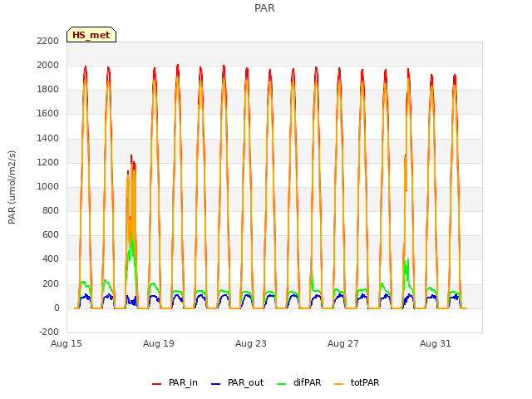Click the 200 y-axis tick label

51,283
